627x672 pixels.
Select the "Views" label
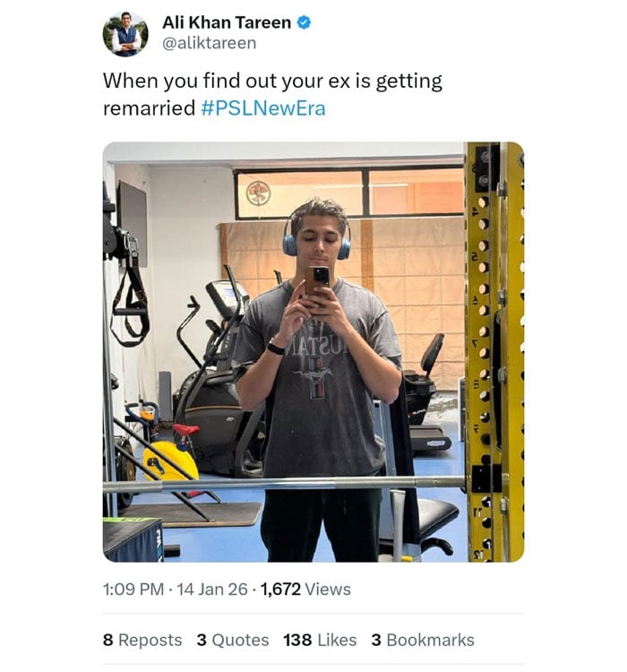pyautogui.click(x=328, y=590)
